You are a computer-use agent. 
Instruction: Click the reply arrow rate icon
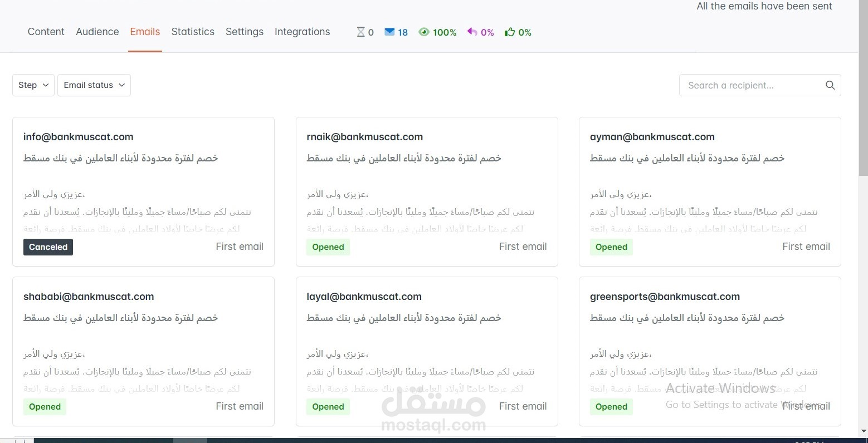pyautogui.click(x=472, y=32)
